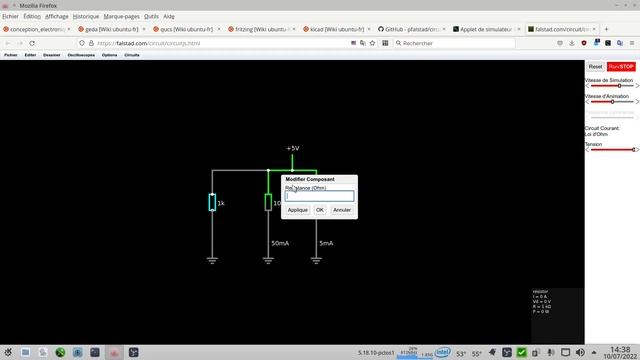Click the Applique button in dialog
The image size is (640, 360).
click(298, 210)
